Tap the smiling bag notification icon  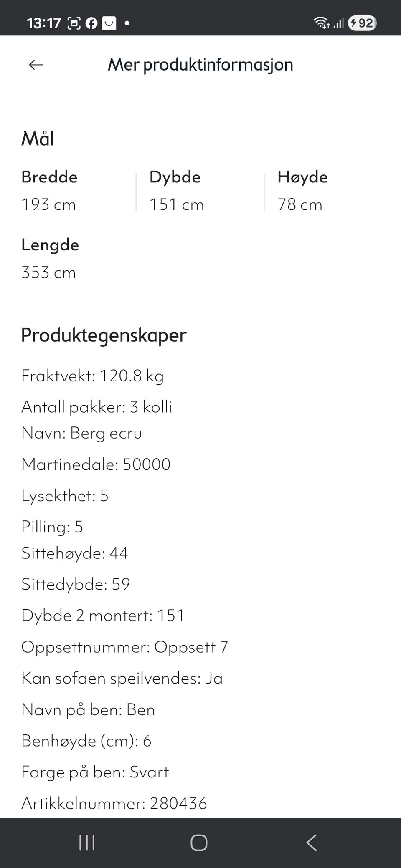tap(109, 23)
